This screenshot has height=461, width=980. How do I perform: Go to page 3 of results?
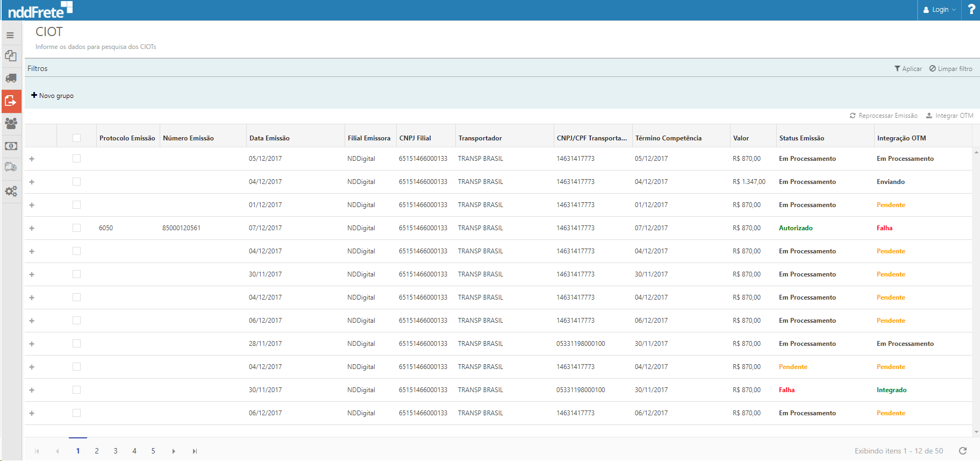(x=116, y=451)
